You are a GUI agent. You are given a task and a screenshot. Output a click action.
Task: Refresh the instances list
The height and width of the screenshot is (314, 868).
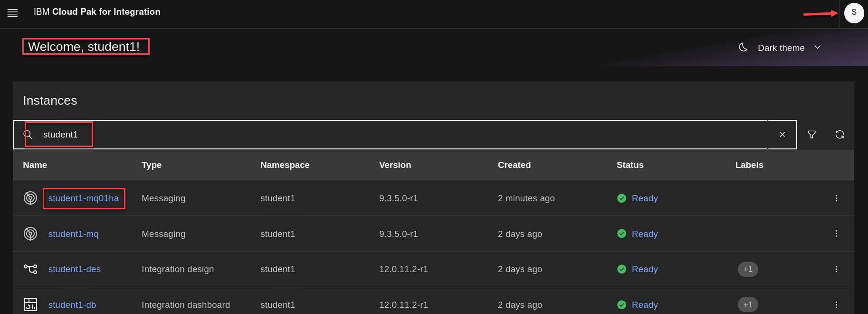(x=839, y=135)
